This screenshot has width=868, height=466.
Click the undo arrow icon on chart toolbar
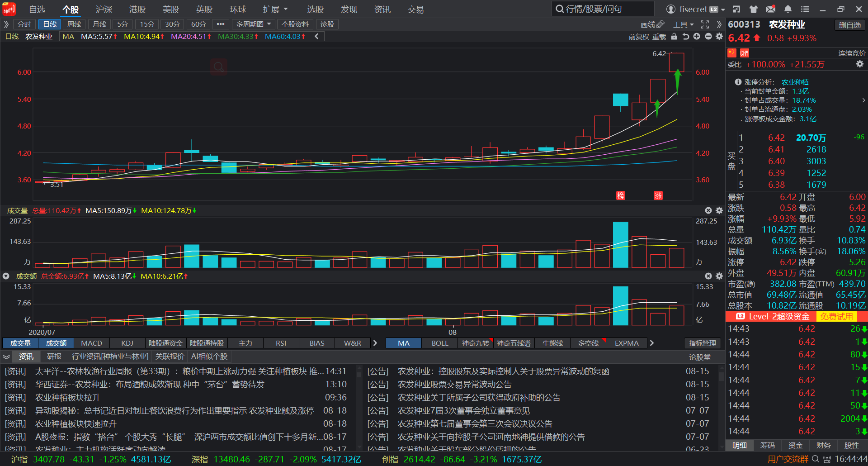coord(686,37)
